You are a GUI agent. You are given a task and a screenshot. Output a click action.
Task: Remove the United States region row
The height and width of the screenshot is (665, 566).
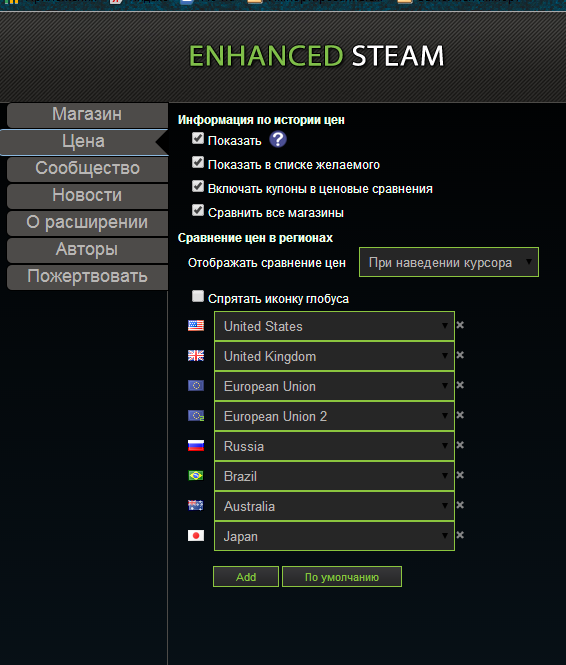pyautogui.click(x=460, y=325)
